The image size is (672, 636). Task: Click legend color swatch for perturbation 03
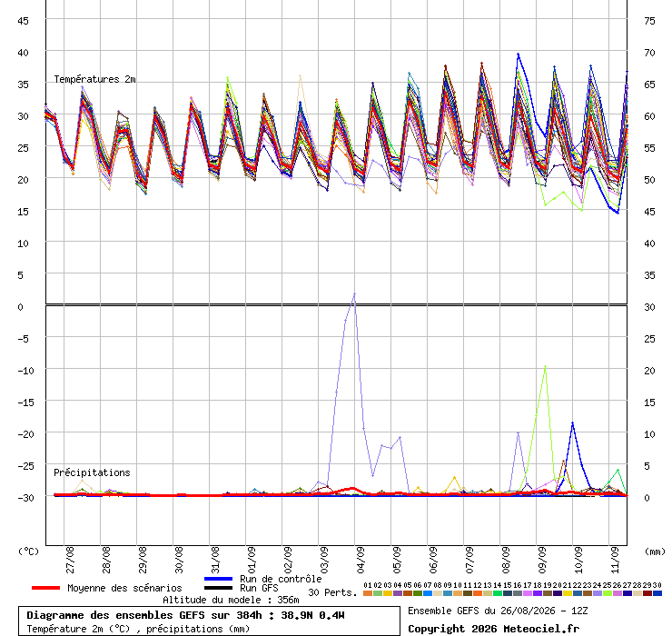pos(388,593)
